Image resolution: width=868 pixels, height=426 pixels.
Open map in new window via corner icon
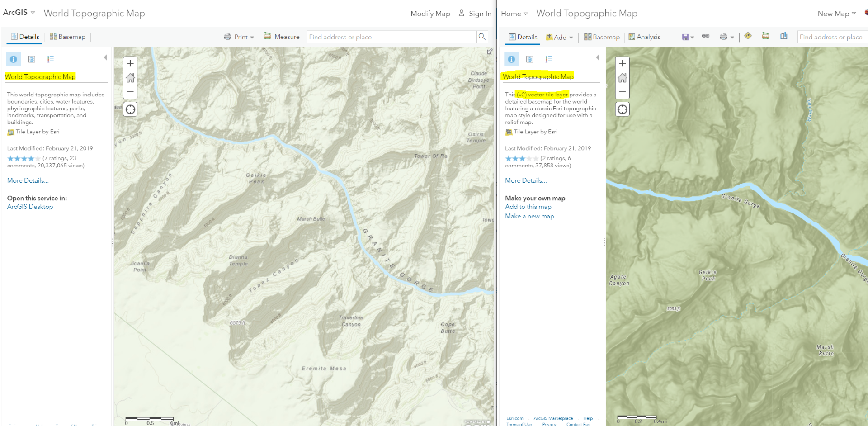coord(490,52)
